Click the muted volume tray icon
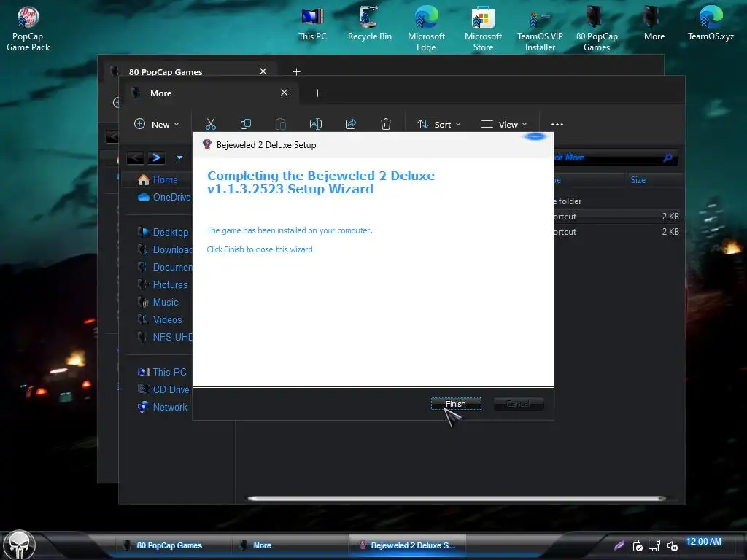The height and width of the screenshot is (560, 747). click(673, 545)
